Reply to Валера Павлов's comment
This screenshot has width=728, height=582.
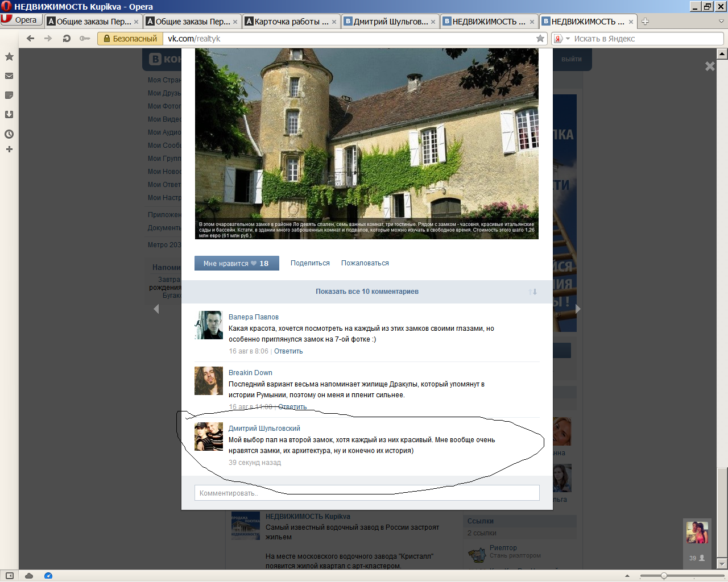[288, 351]
